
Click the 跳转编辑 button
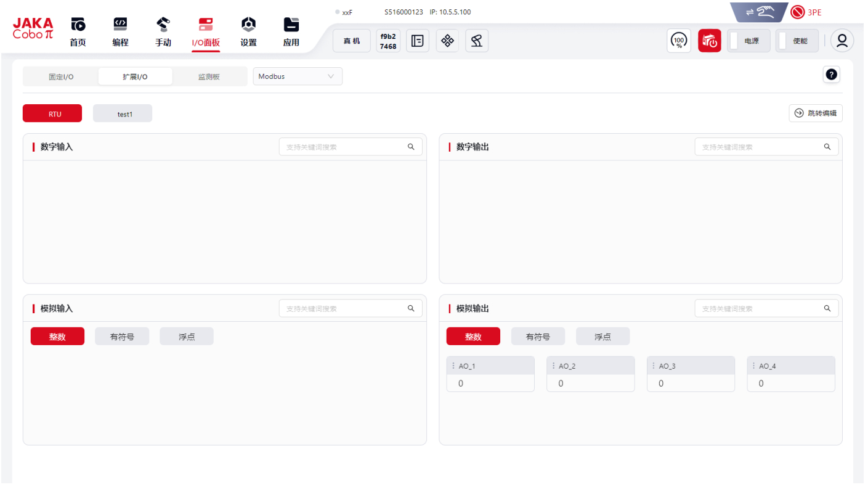point(816,113)
